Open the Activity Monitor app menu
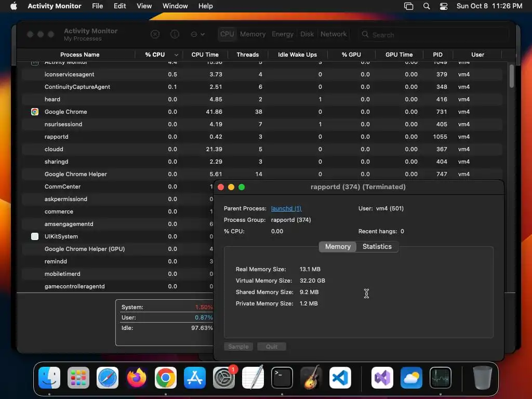This screenshot has width=532, height=399. click(54, 6)
